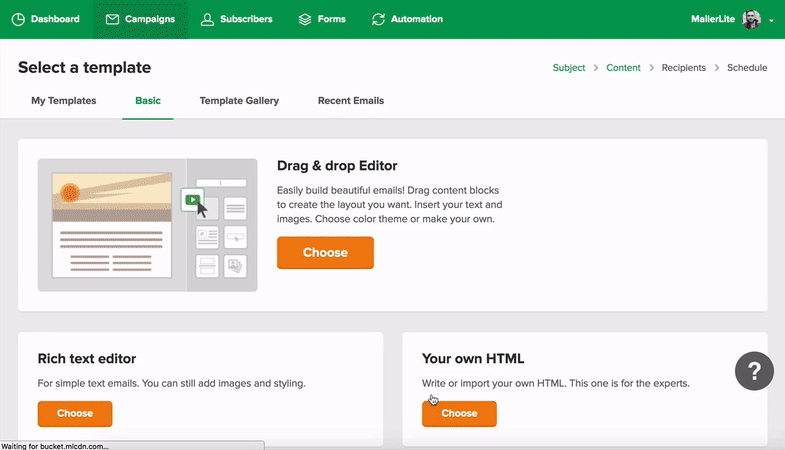The height and width of the screenshot is (450, 785).
Task: Click the Select a template title
Action: click(x=85, y=68)
